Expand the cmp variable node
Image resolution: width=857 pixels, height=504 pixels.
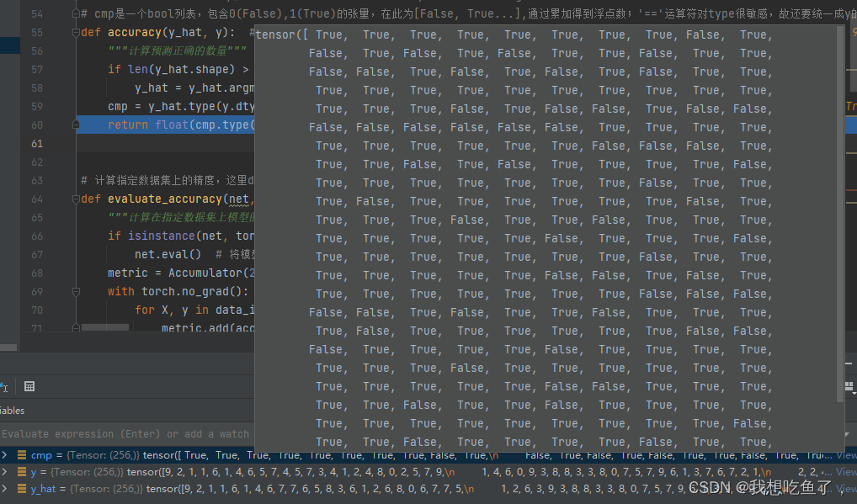pos(4,455)
